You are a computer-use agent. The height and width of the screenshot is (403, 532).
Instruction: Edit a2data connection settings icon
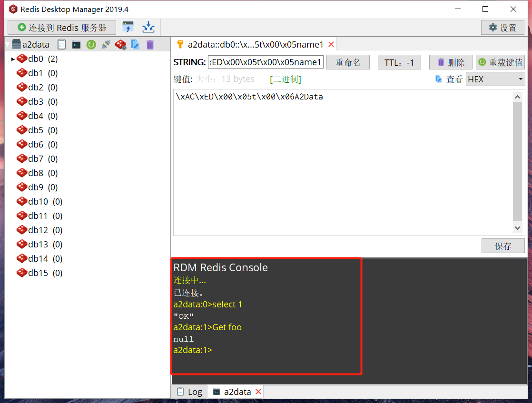pos(120,45)
